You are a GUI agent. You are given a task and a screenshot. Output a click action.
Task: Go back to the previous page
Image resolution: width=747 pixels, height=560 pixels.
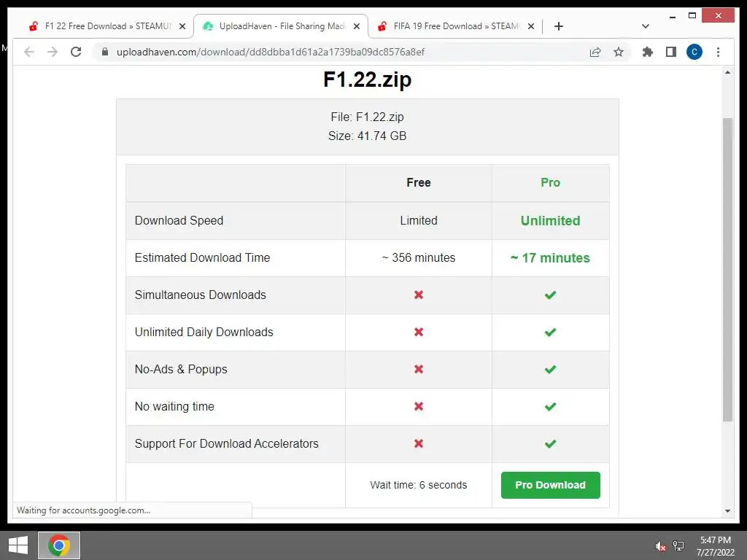coord(29,52)
